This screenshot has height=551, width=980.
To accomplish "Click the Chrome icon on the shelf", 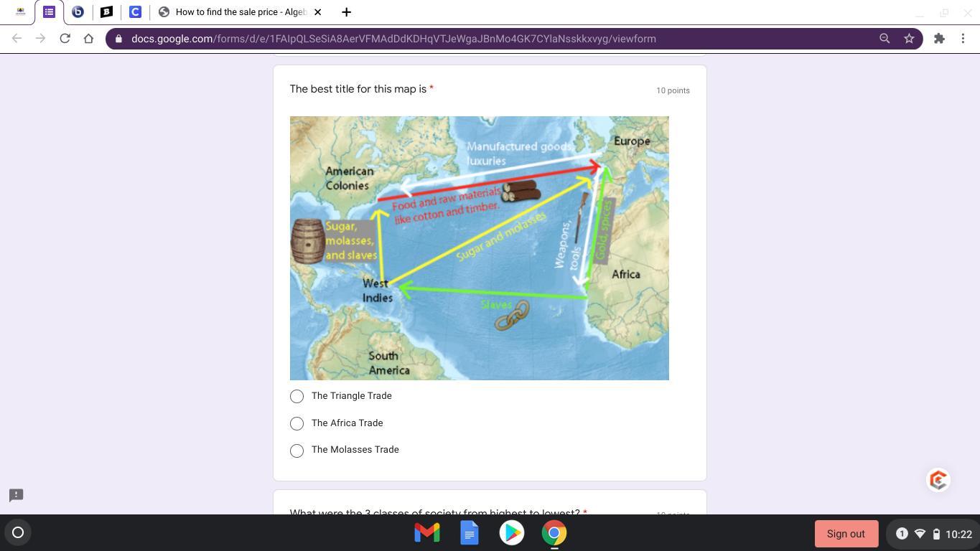I will coord(554,532).
